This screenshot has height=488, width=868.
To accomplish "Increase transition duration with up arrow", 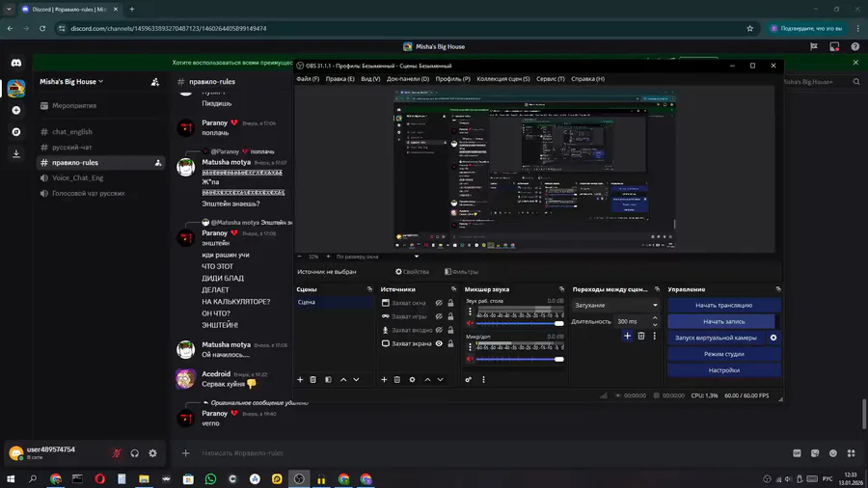I will (x=655, y=318).
